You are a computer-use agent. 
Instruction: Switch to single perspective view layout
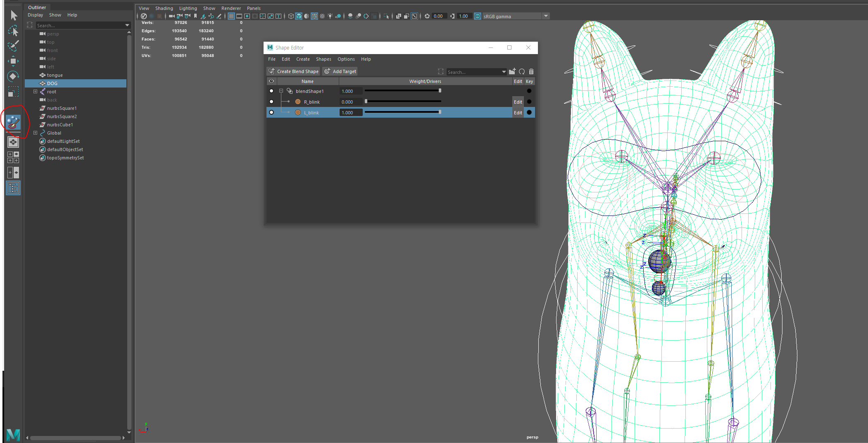pos(14,142)
